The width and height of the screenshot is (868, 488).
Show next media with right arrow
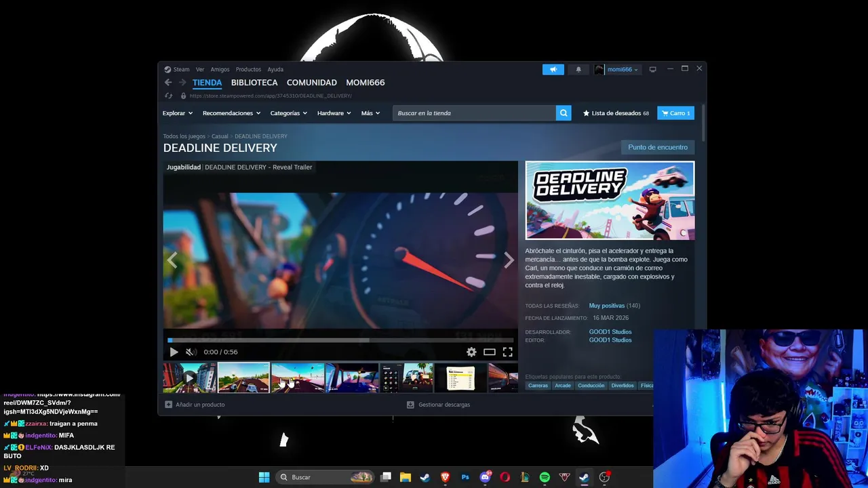(x=509, y=261)
